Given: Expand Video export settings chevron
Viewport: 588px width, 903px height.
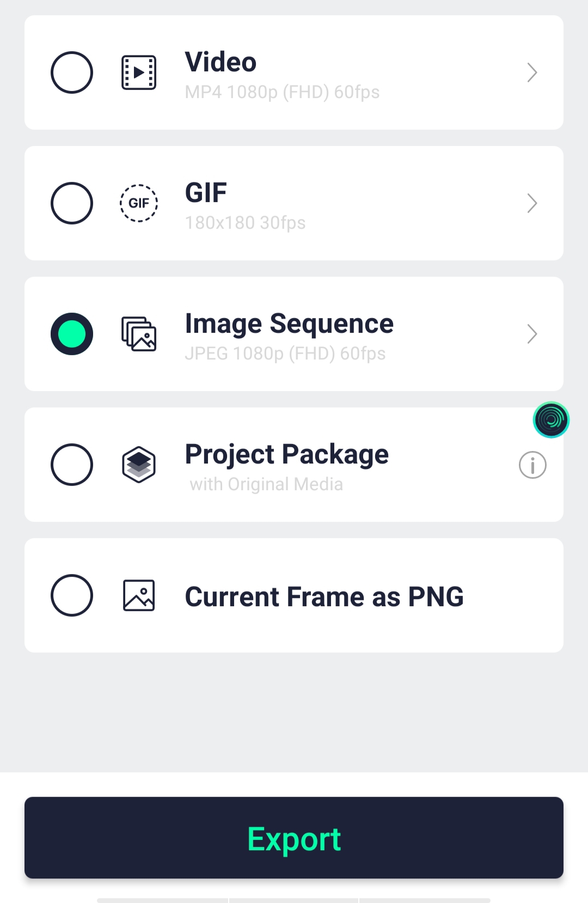Looking at the screenshot, I should [x=532, y=72].
